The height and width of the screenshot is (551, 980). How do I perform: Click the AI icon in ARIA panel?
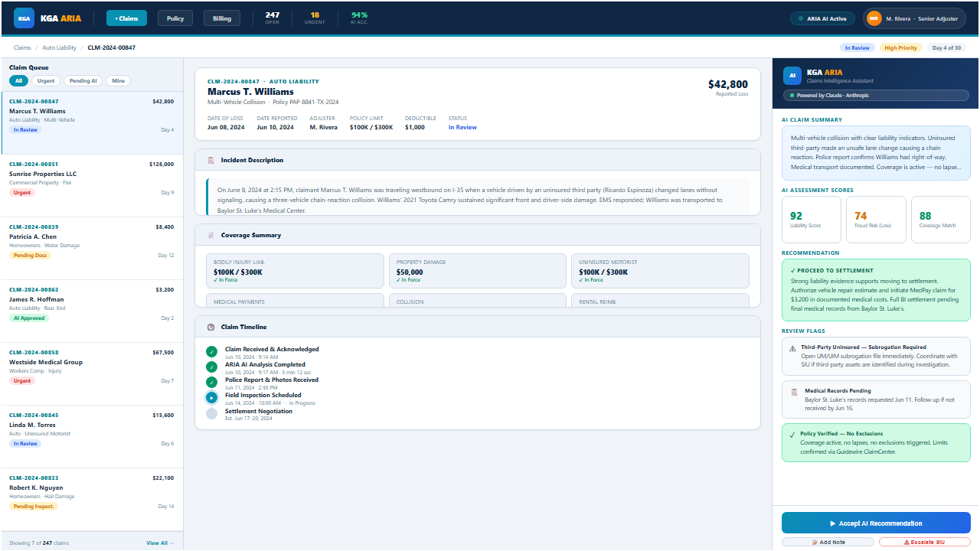click(x=792, y=76)
